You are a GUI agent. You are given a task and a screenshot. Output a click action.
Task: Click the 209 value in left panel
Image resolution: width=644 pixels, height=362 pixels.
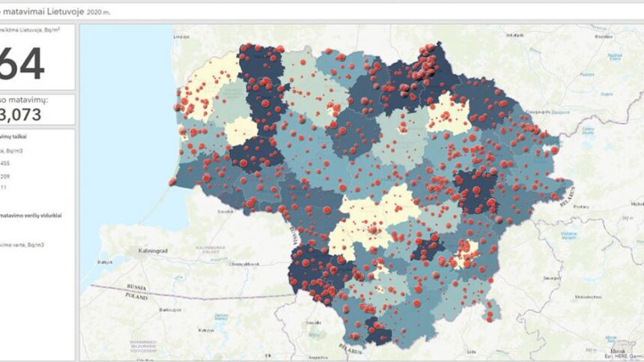[x=6, y=175]
